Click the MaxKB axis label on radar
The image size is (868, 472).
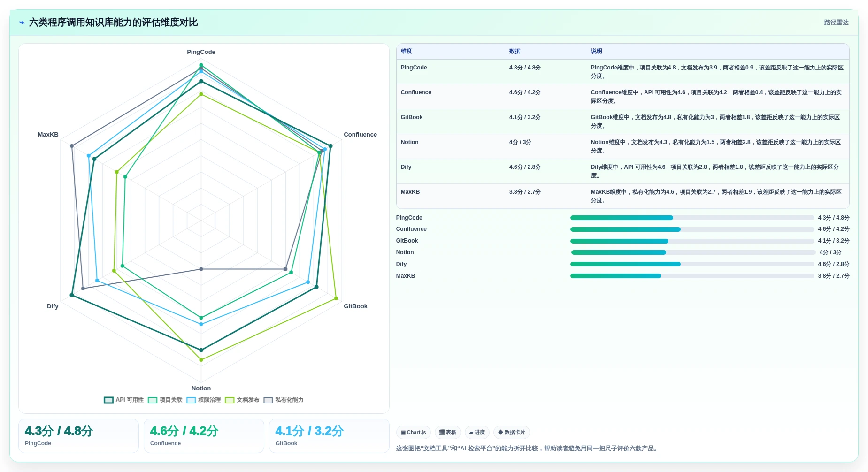[48, 135]
